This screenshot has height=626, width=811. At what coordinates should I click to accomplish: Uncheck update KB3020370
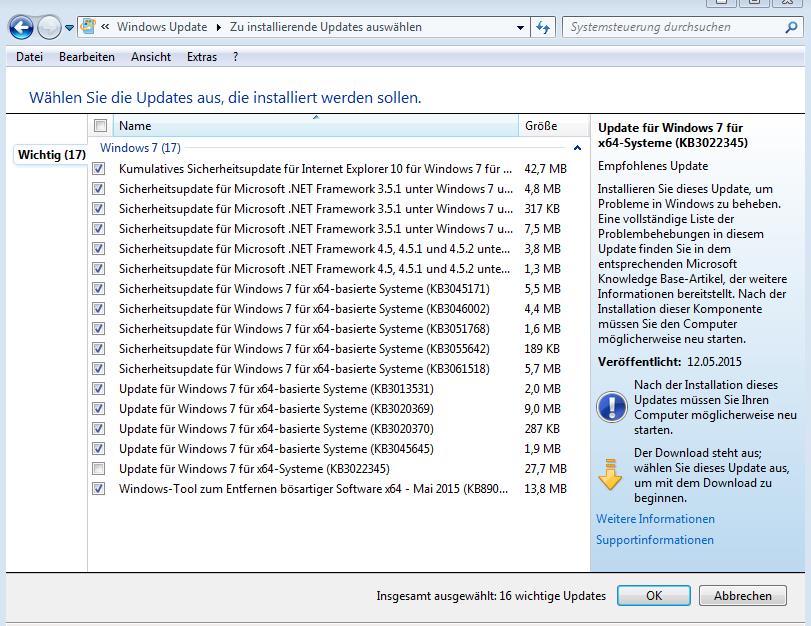(98, 429)
